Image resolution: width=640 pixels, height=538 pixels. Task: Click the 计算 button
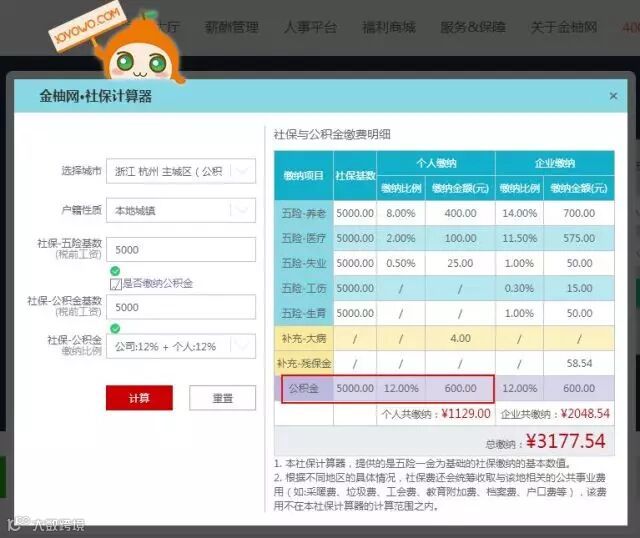pos(139,398)
